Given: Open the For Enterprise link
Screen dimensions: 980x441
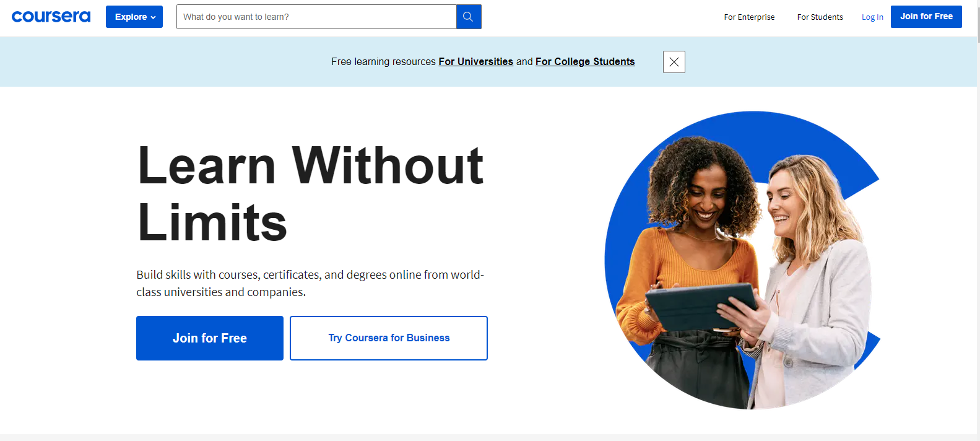Looking at the screenshot, I should coord(749,17).
